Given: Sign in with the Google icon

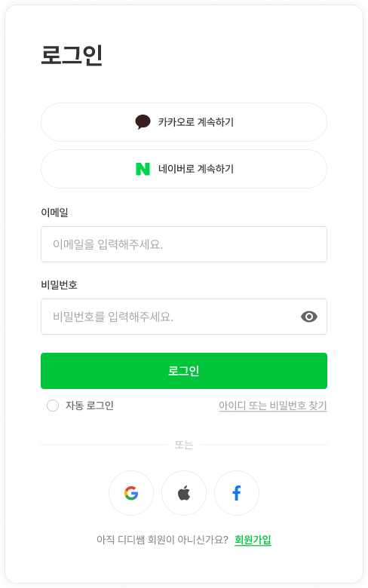Looking at the screenshot, I should point(131,493).
